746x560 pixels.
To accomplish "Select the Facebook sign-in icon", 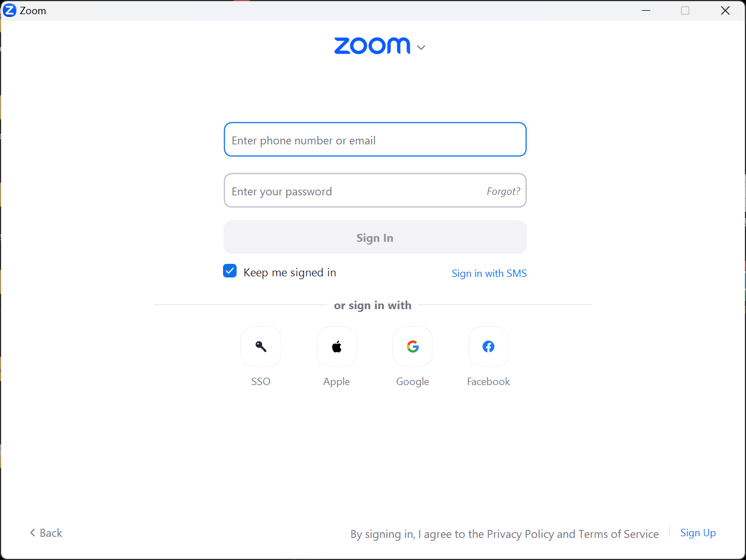I will (488, 347).
